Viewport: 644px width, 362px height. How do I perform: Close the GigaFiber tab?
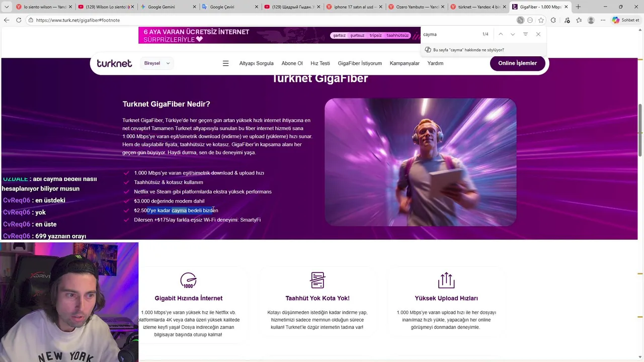point(566,7)
